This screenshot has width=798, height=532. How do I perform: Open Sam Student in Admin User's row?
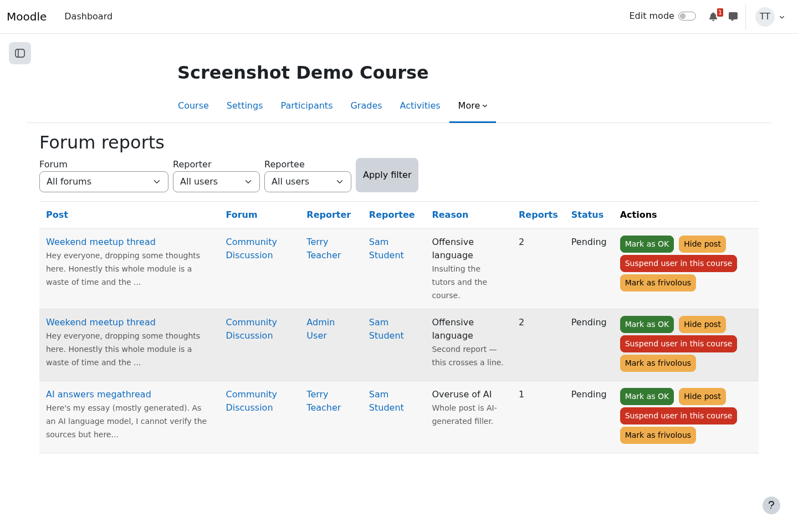pos(386,329)
